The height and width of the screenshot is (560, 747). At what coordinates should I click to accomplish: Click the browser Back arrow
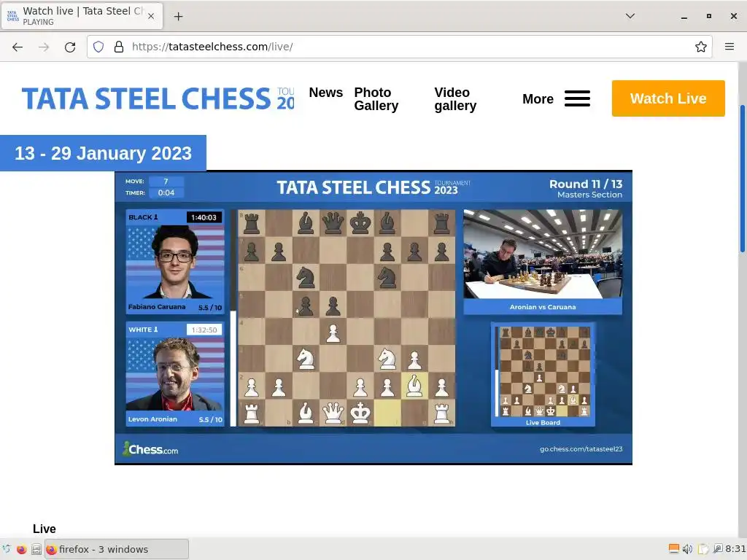(18, 47)
